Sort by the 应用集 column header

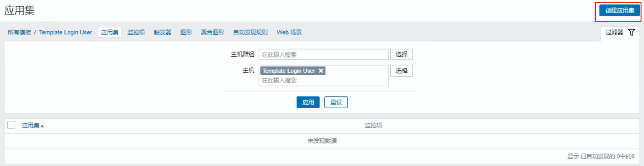coord(31,125)
